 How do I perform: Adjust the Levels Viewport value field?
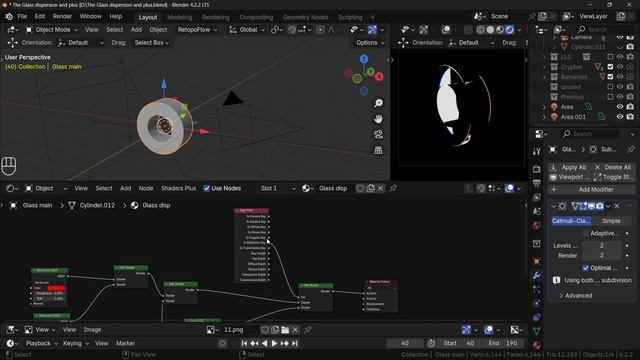point(602,245)
